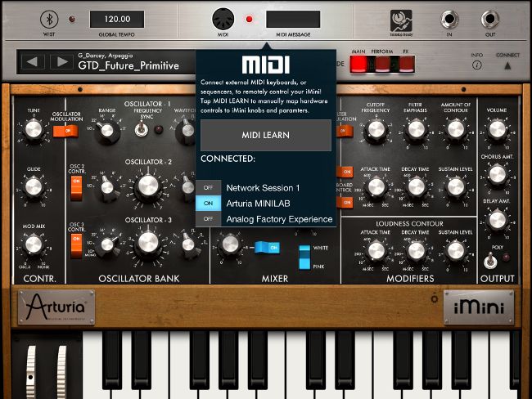
Task: Click the AMOUNT OF CONTOUR knob
Action: (x=456, y=129)
